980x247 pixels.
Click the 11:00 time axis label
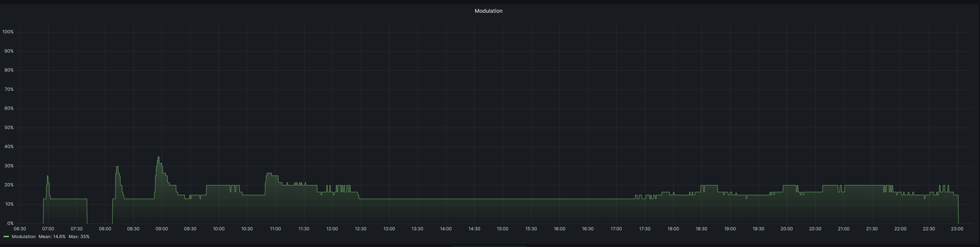tap(276, 229)
